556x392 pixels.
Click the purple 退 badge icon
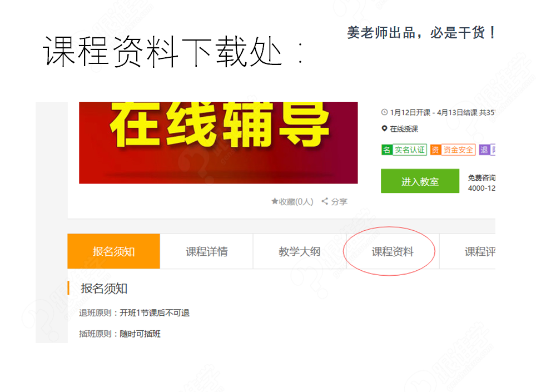[484, 150]
